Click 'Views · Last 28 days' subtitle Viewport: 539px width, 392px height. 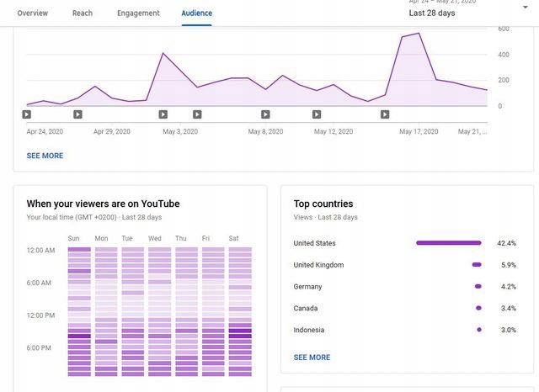click(x=326, y=217)
